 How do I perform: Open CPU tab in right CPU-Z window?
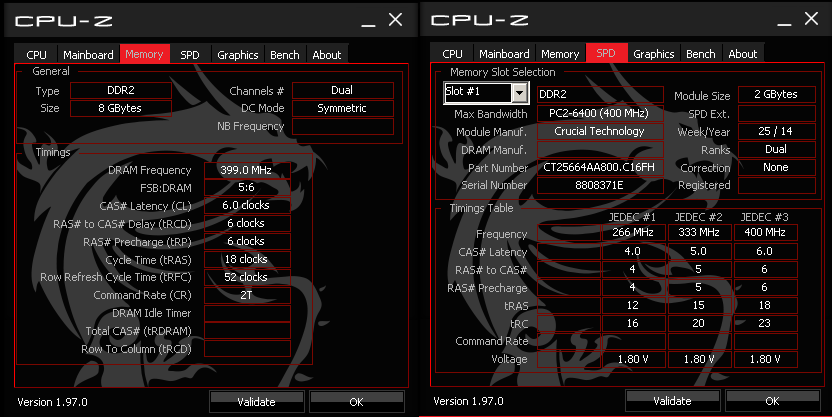pyautogui.click(x=452, y=54)
